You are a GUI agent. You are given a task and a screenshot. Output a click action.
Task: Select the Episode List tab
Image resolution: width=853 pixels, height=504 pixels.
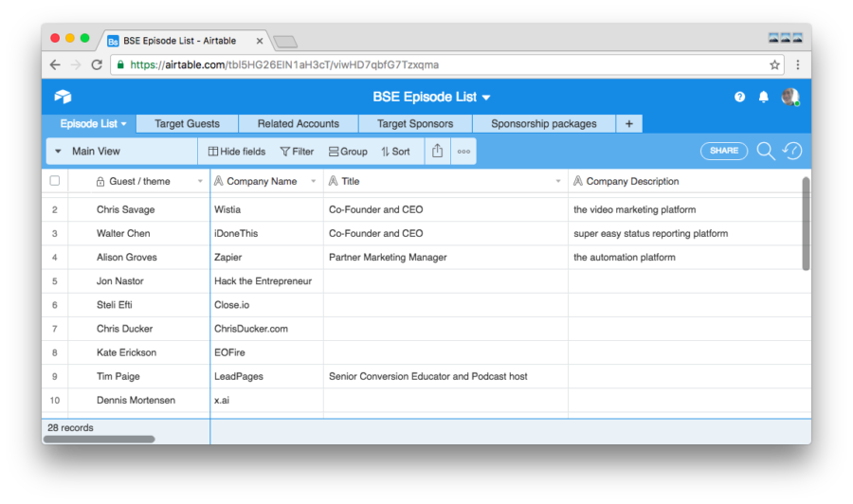89,123
